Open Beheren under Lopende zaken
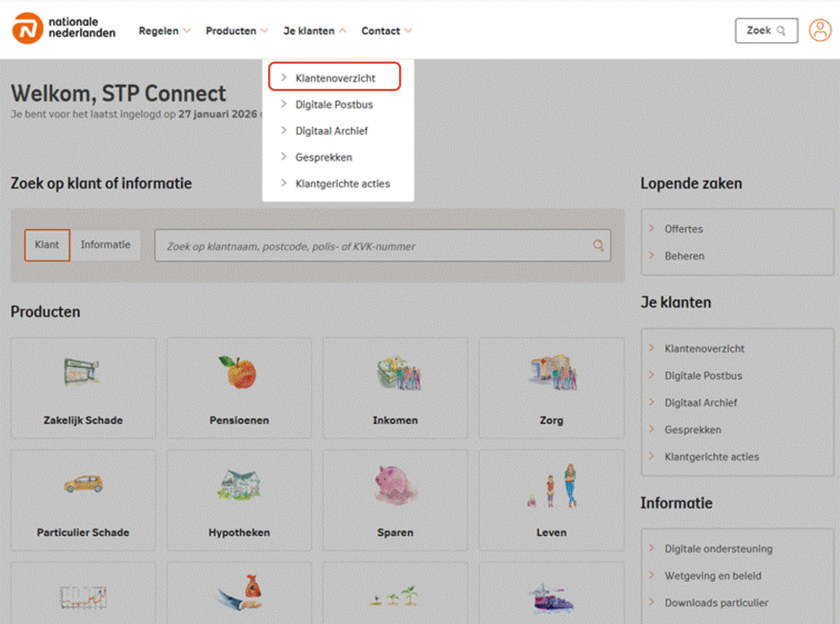This screenshot has height=624, width=840. tap(684, 256)
